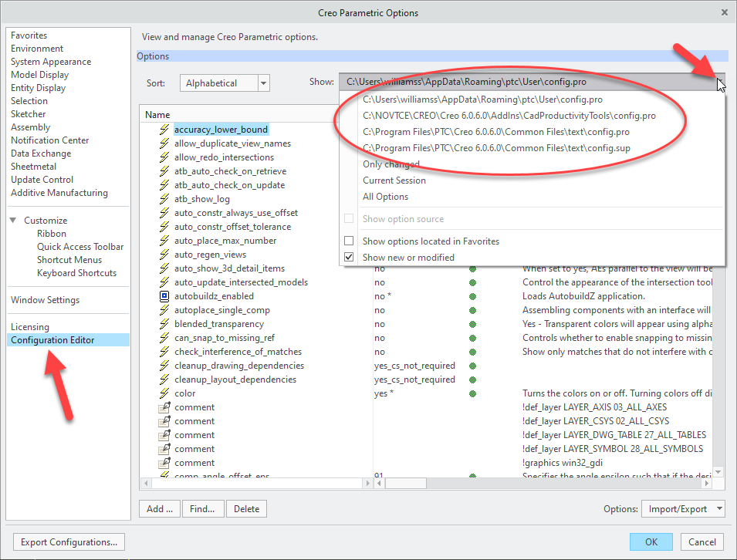Viewport: 737px width, 560px height.
Task: Click the lightning icon next to atb_show_log
Action: (164, 198)
